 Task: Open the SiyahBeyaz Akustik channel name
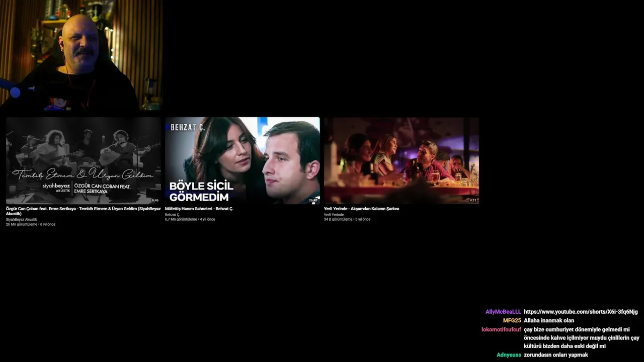pyautogui.click(x=22, y=220)
